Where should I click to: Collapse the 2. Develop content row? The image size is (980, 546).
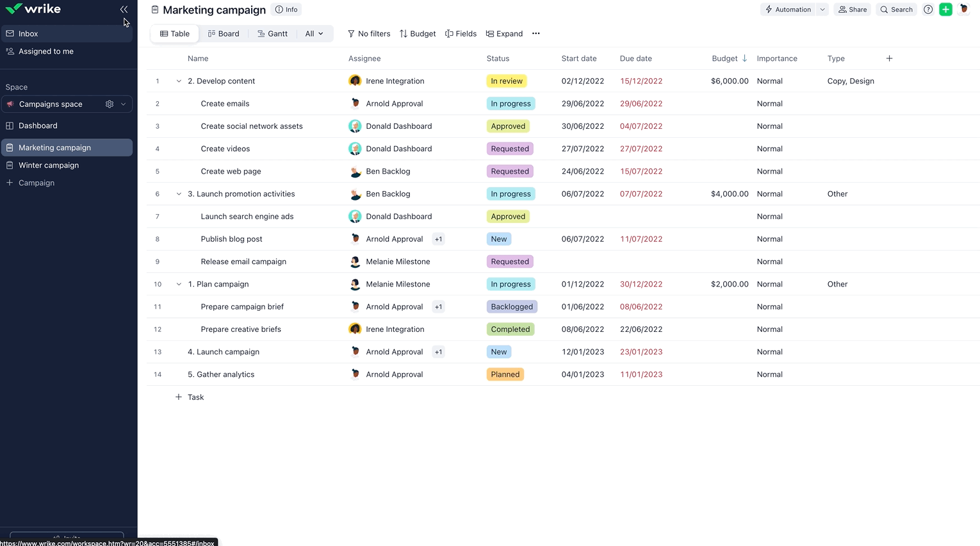point(179,81)
